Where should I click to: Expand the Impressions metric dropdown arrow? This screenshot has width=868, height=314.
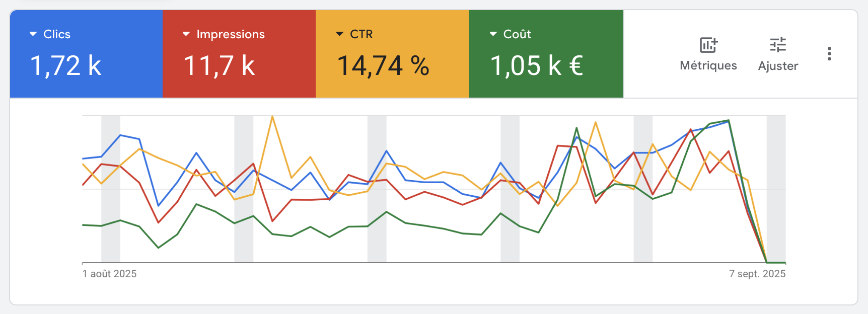pyautogui.click(x=186, y=34)
